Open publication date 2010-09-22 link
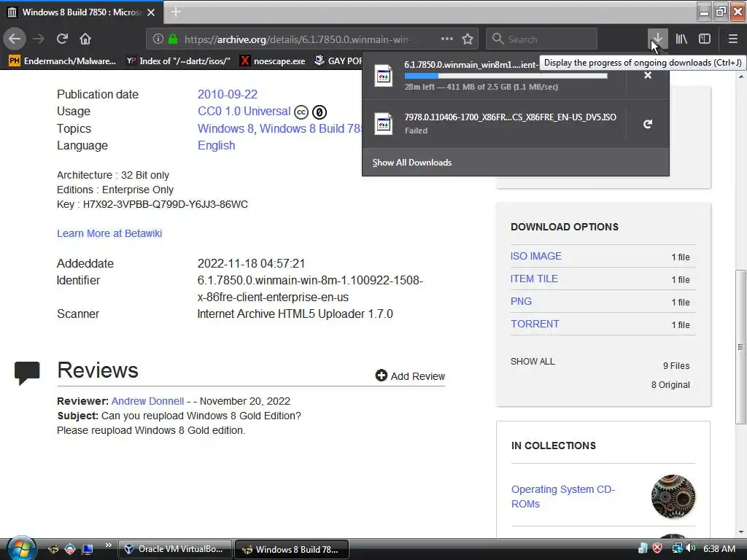The image size is (747, 560). tap(228, 94)
